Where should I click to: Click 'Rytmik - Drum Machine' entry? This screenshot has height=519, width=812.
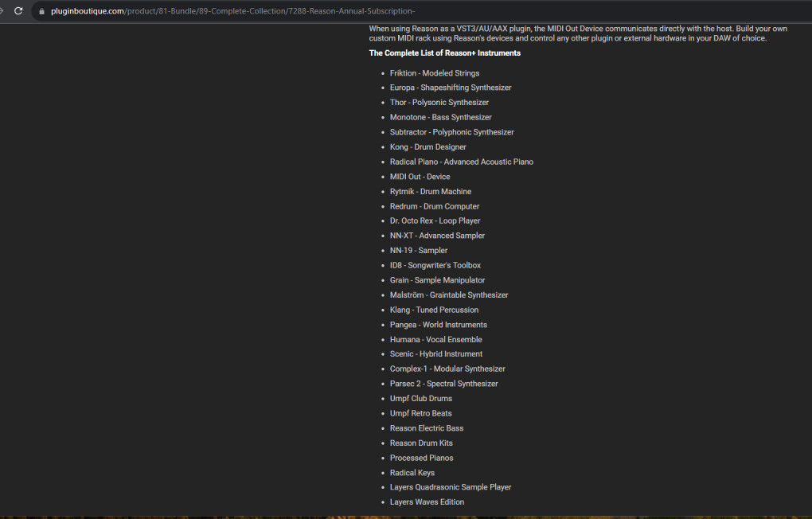click(431, 192)
